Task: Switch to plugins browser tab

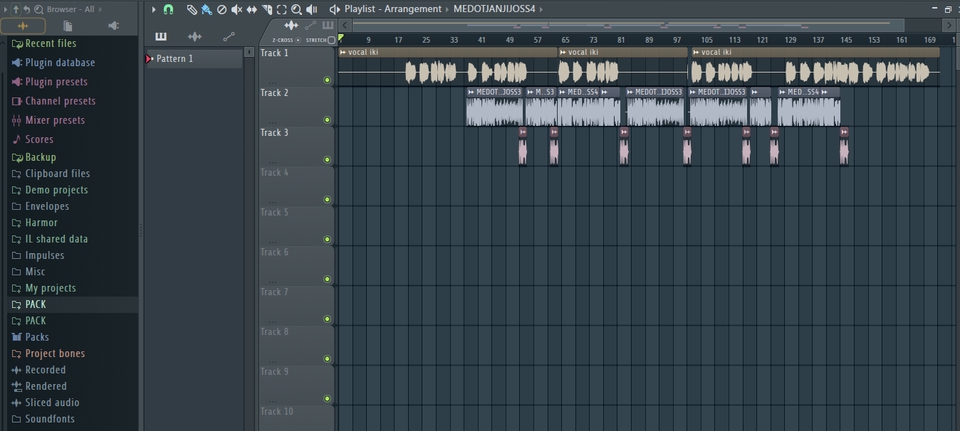Action: pos(113,26)
